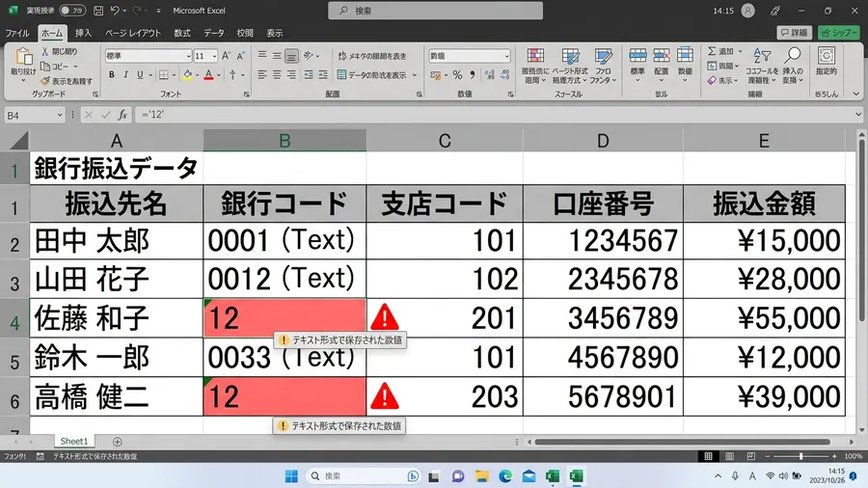
Task: Click the Cut scissors icon
Action: pyautogui.click(x=45, y=51)
